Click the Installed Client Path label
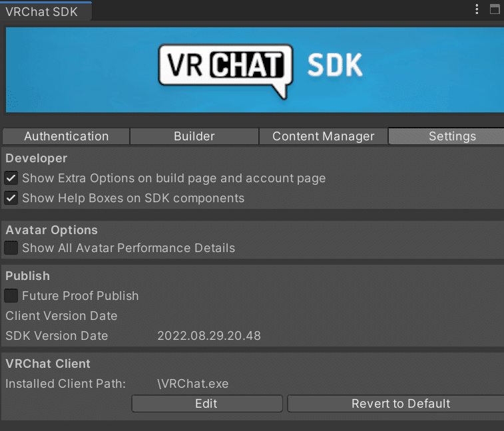The width and height of the screenshot is (504, 431). point(65,384)
